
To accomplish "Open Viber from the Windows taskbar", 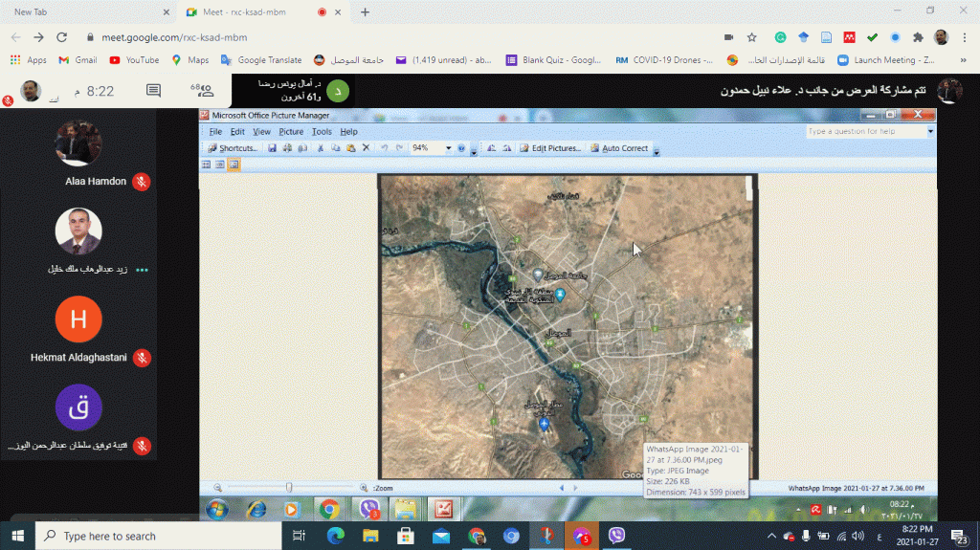I will 616,536.
